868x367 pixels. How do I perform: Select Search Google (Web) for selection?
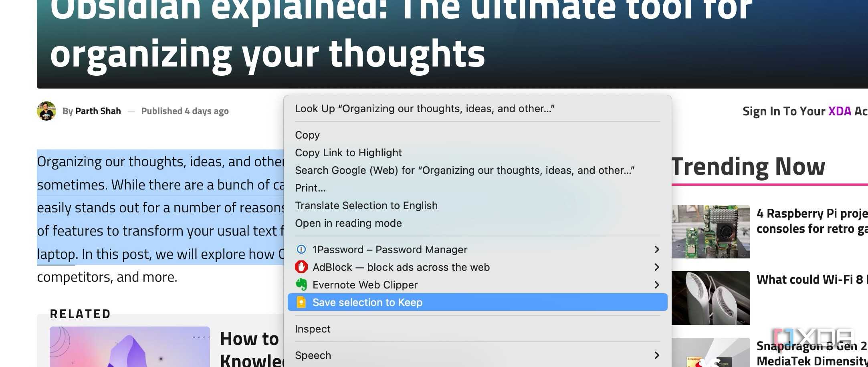click(x=477, y=170)
